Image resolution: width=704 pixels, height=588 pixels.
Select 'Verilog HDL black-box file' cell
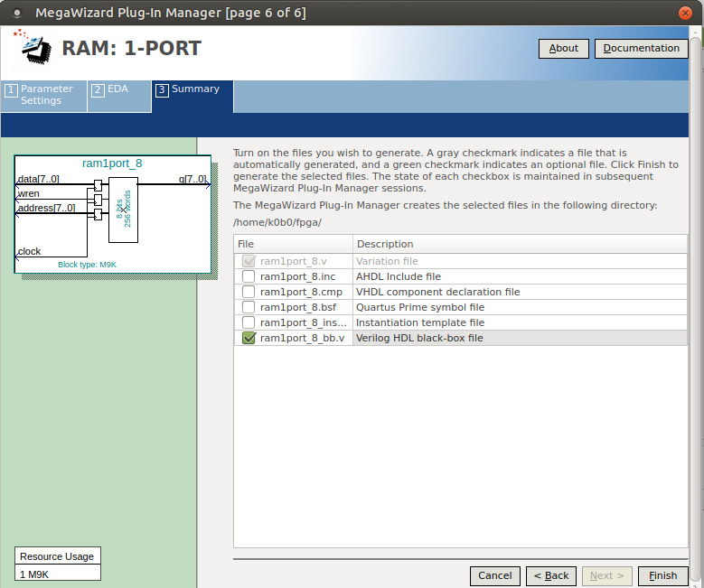[x=520, y=338]
